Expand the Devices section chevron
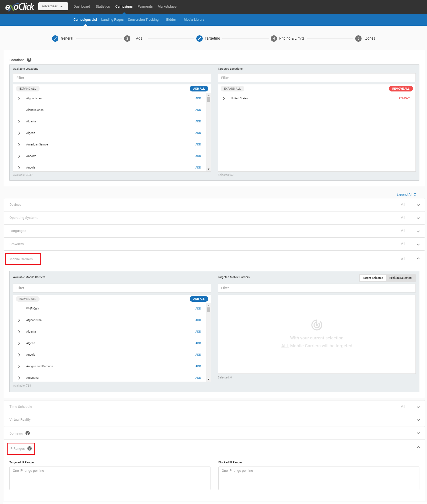The height and width of the screenshot is (504, 427). [418, 205]
